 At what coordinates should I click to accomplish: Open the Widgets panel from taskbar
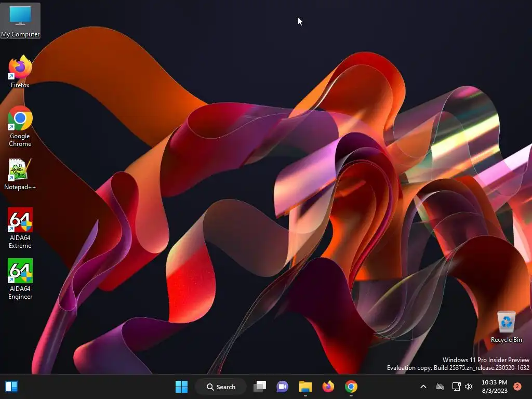pos(11,387)
